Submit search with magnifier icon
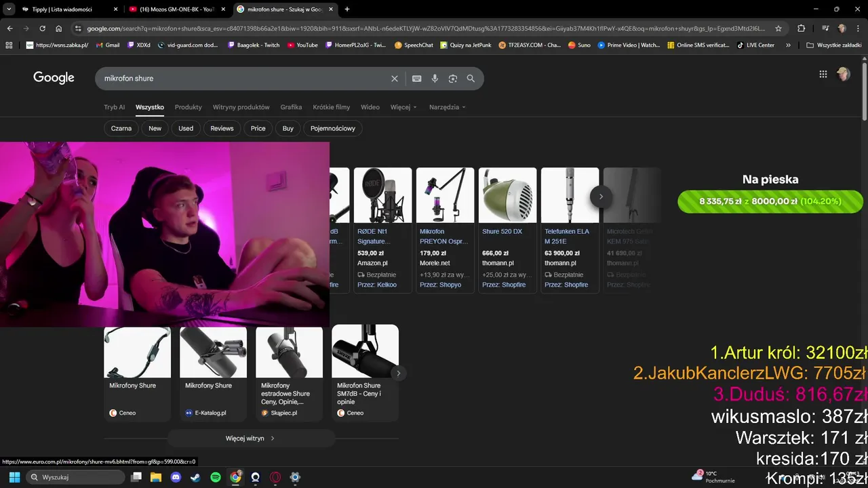Screen dimensions: 868x488 tap(471, 79)
